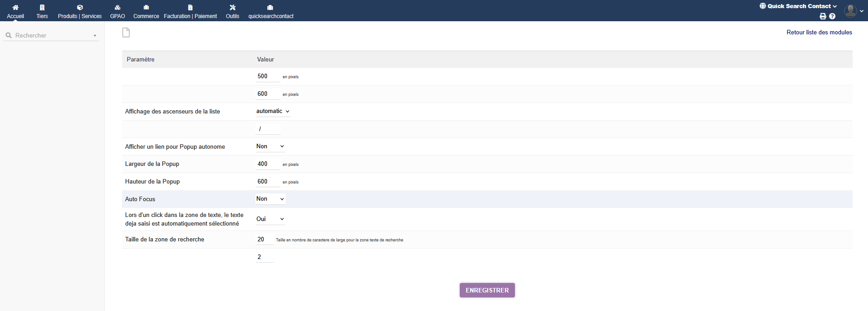Open Produits | Services cube icon
The width and height of the screenshot is (868, 311).
(x=80, y=7)
